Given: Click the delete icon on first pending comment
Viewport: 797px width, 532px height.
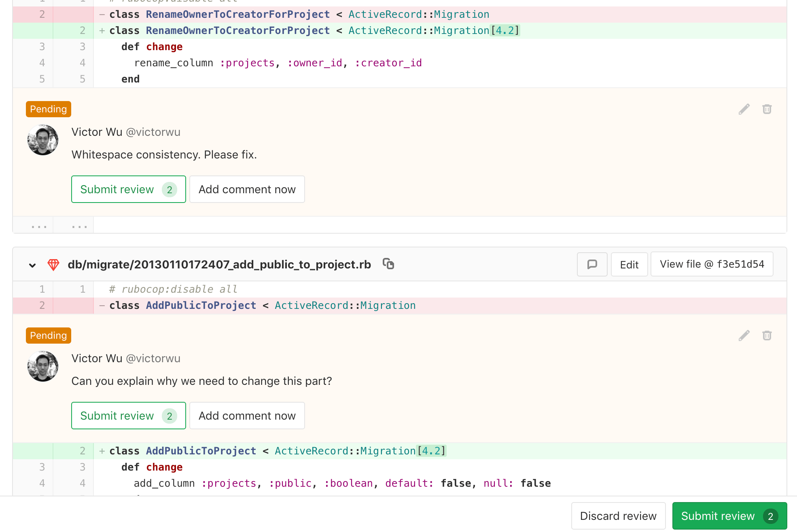Looking at the screenshot, I should tap(767, 109).
